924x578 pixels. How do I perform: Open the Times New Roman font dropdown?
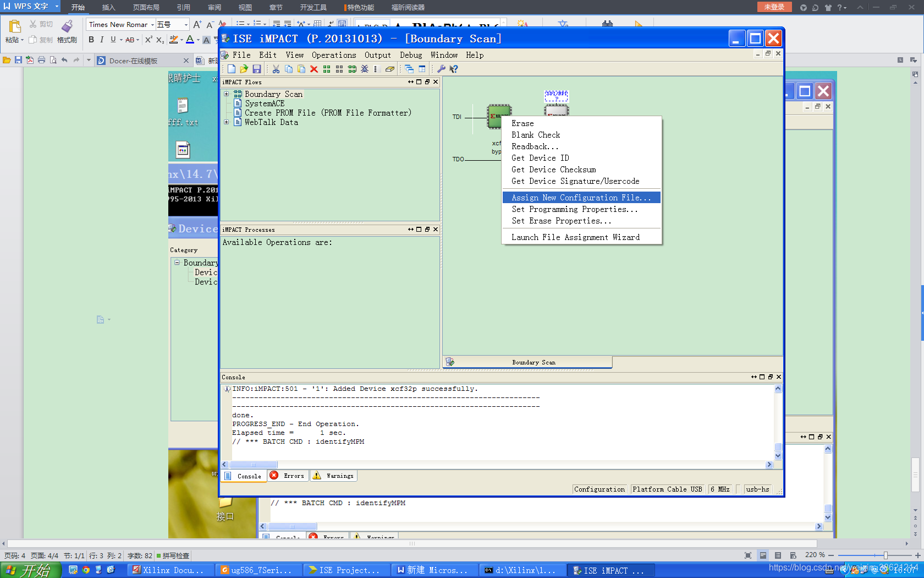tap(152, 25)
